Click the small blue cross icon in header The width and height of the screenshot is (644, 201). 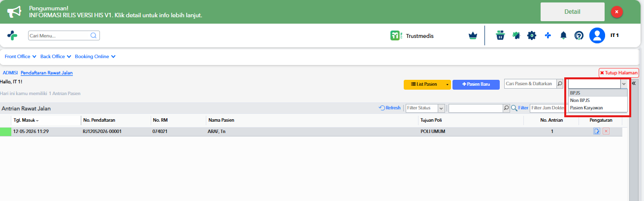(x=547, y=35)
